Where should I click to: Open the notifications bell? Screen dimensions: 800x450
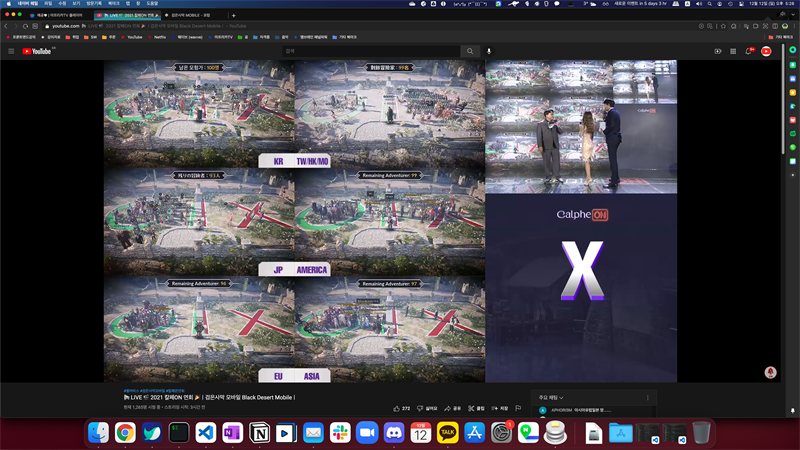pyautogui.click(x=749, y=51)
